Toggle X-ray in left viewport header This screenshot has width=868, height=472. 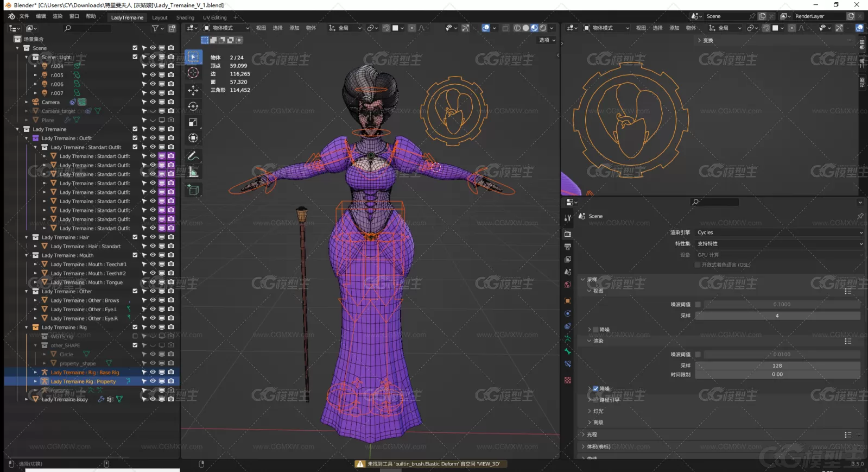tap(505, 28)
